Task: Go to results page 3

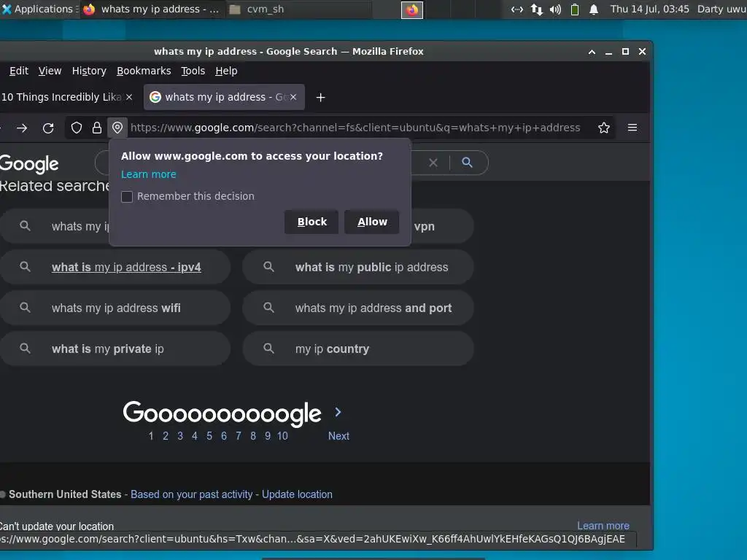Action: tap(180, 436)
